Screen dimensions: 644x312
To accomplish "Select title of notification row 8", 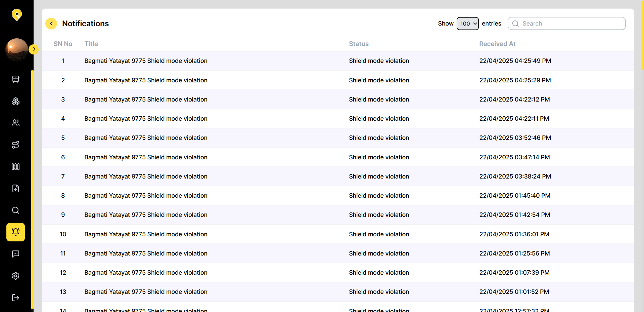I will click(146, 196).
